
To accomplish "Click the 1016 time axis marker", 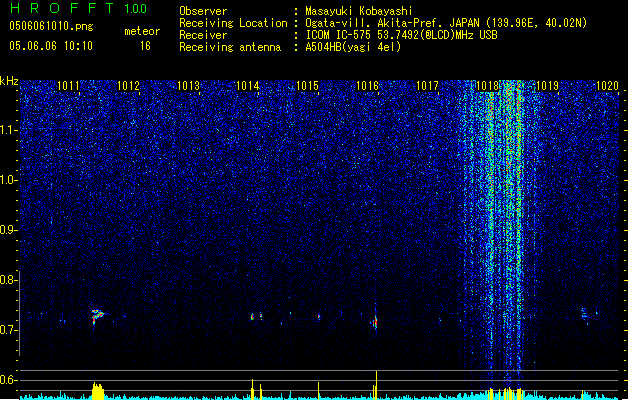I will (x=367, y=86).
